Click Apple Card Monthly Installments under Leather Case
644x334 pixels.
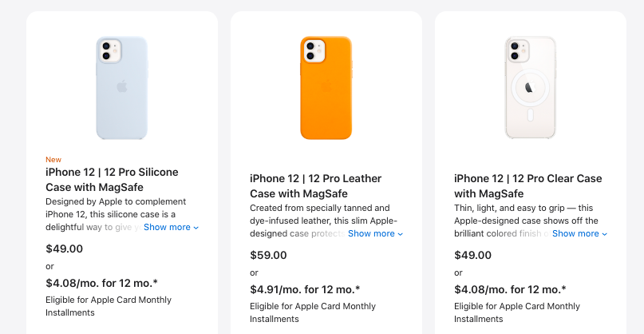pos(313,312)
